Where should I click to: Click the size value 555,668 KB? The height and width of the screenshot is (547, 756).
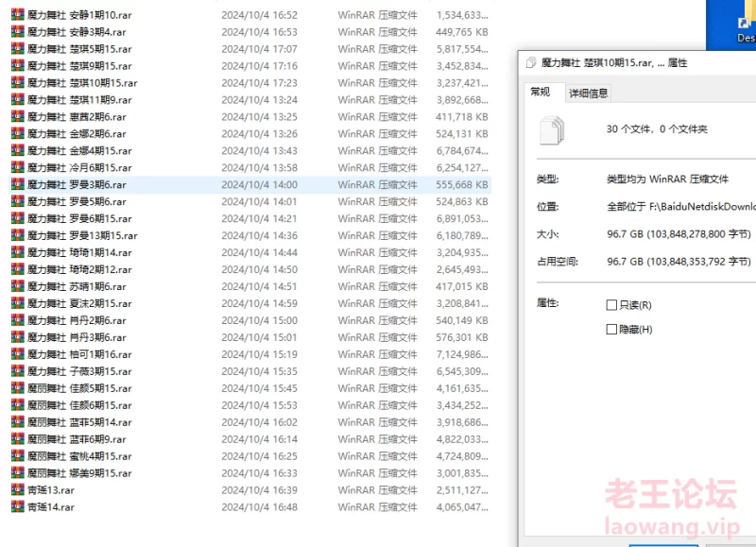462,184
